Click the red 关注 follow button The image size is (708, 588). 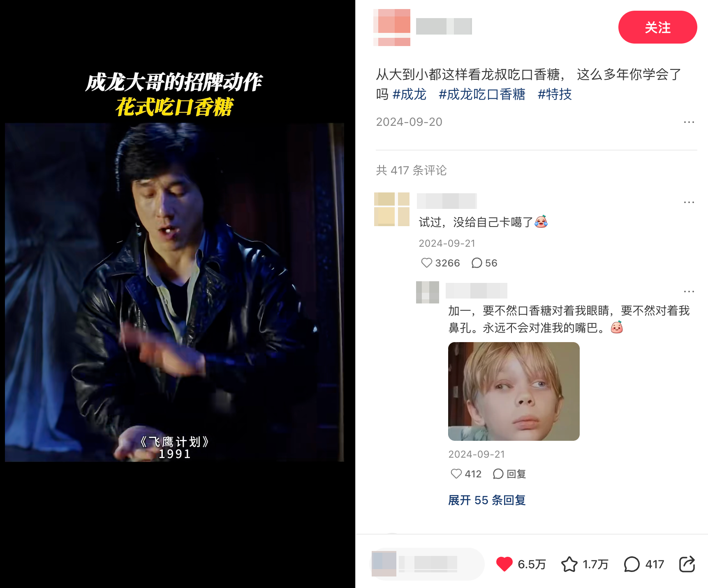coord(657,27)
